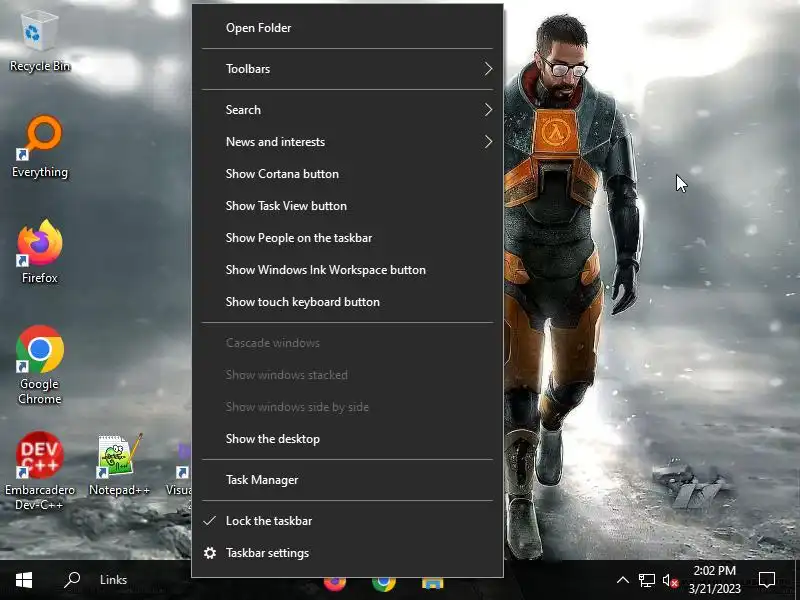
Task: Toggle Show Windows Ink Workspace button
Action: [x=347, y=270]
